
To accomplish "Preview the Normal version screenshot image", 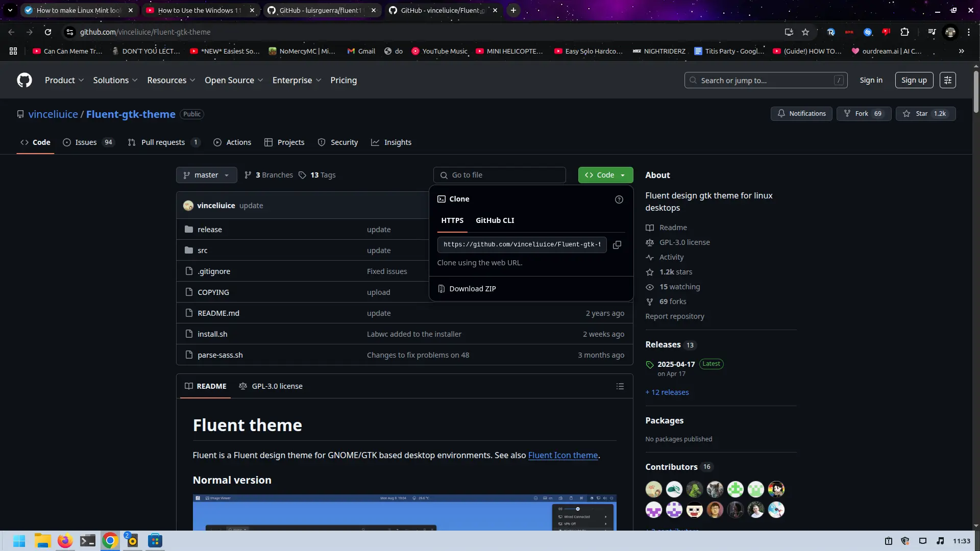I will coord(404,512).
